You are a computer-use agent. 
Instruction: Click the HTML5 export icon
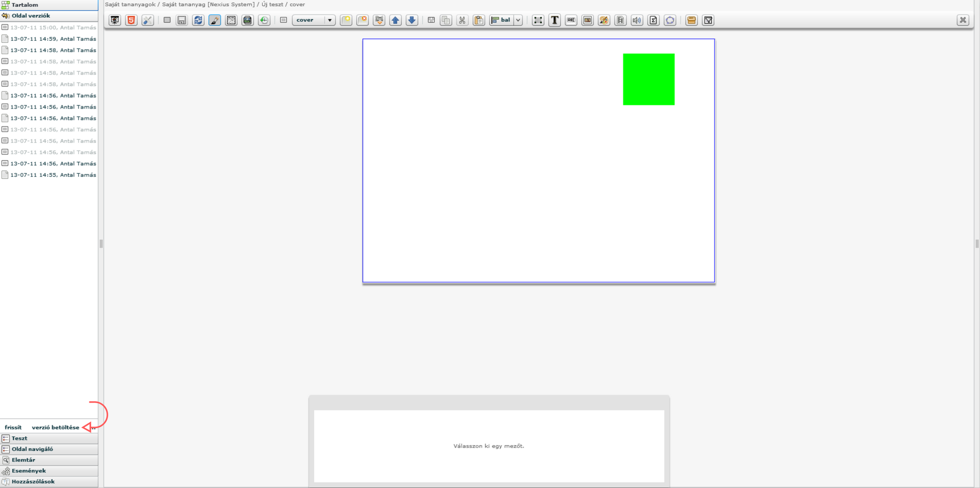(131, 20)
